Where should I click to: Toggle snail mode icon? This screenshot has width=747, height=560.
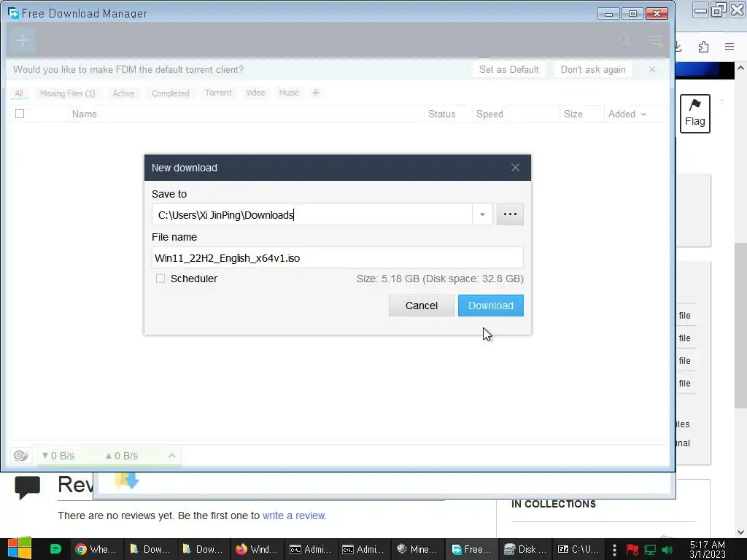coord(21,456)
